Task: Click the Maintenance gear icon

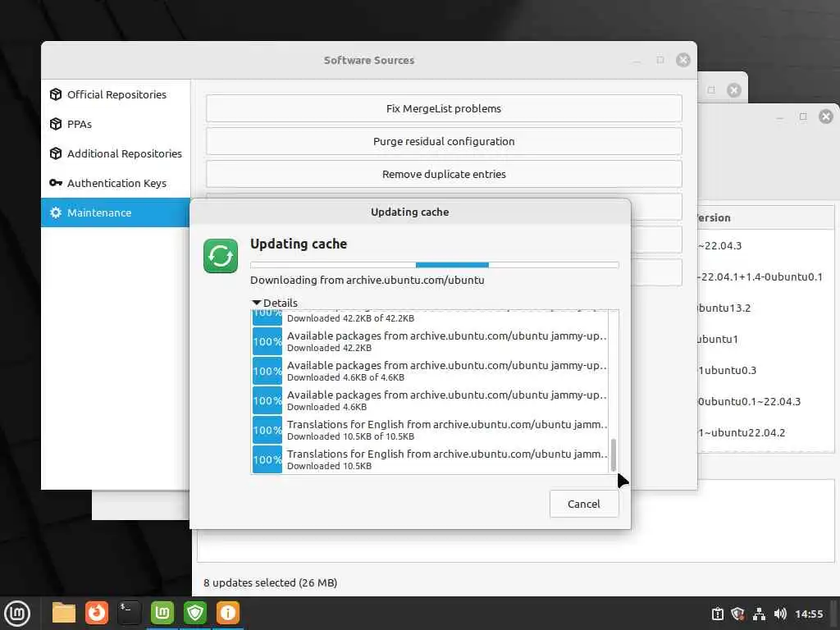Action: coord(56,212)
